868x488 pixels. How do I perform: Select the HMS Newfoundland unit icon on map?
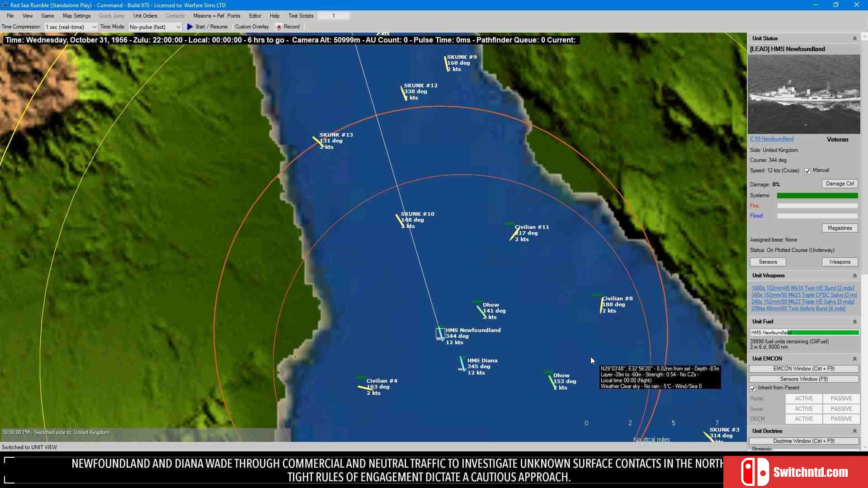440,333
